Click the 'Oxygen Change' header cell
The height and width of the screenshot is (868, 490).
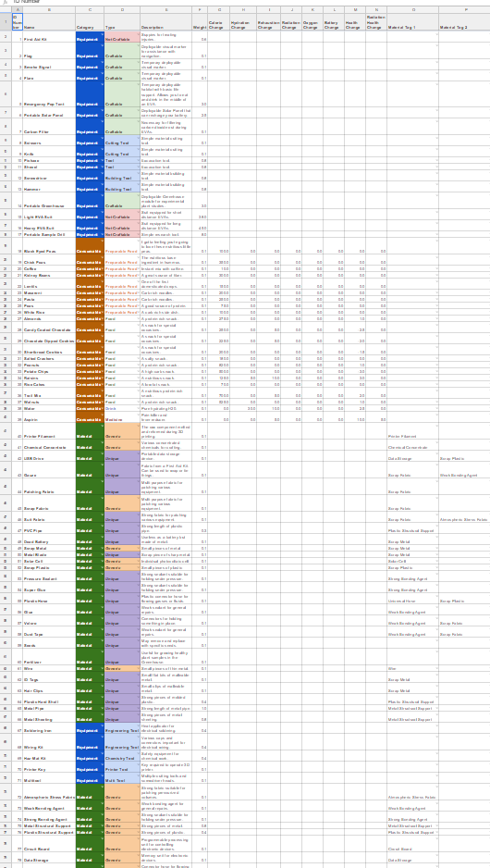(x=312, y=21)
